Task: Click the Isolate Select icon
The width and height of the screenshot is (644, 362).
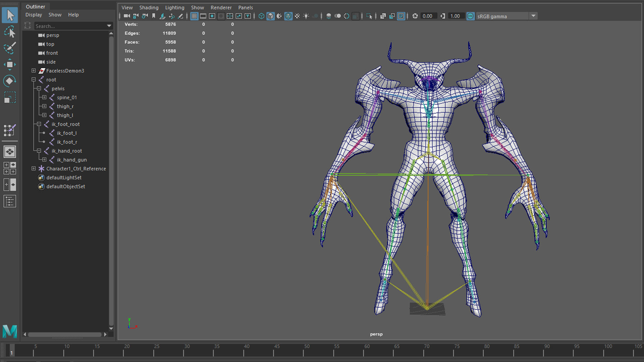Action: (369, 16)
